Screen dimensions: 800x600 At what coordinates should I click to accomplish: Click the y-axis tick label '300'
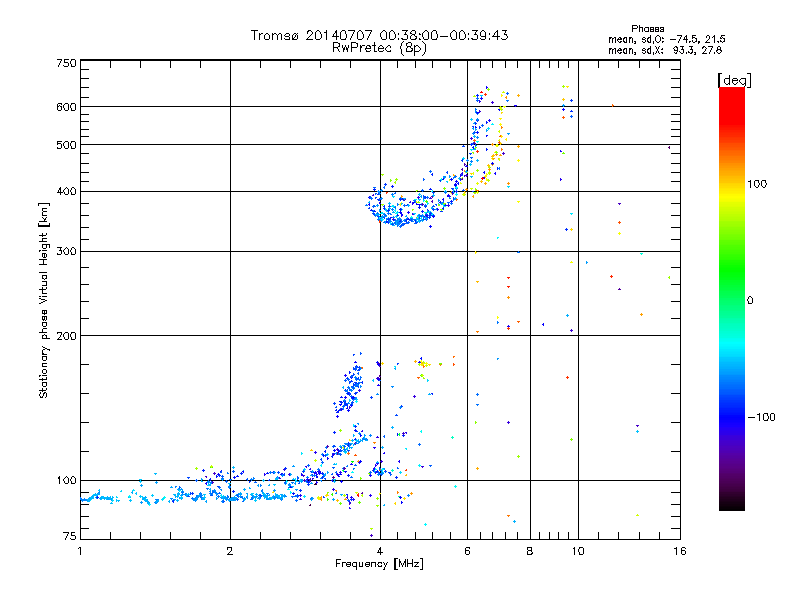[x=66, y=252]
